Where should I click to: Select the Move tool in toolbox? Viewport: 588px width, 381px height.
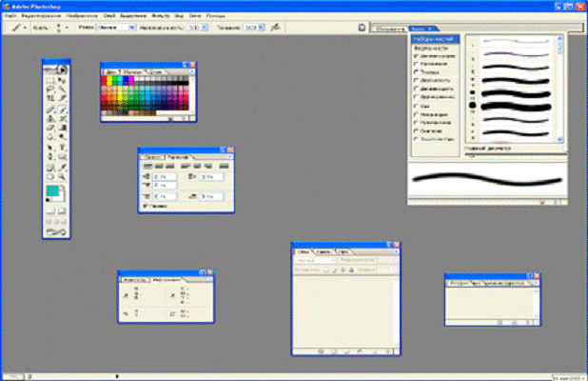[62, 81]
